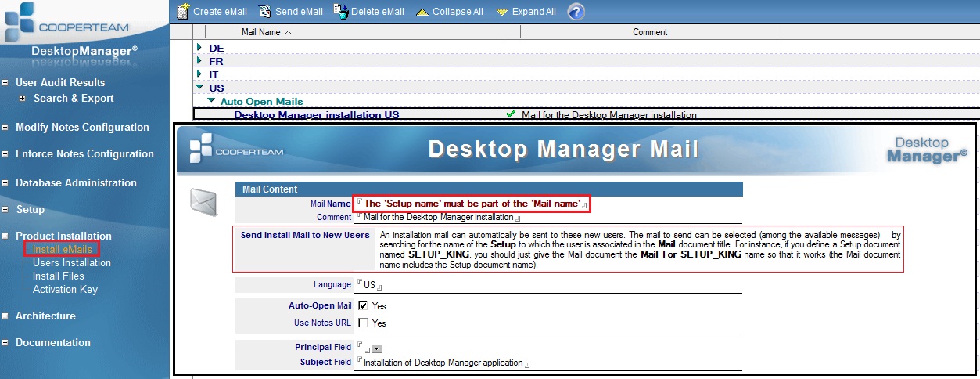Collapse the US language category
Screen dimensions: 980x379
[199, 88]
